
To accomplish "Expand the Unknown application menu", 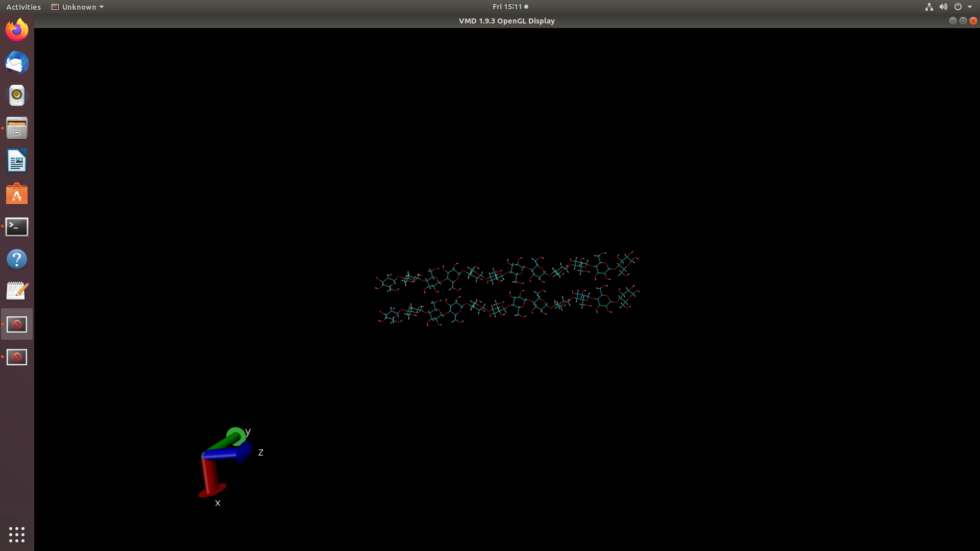I will coord(78,7).
